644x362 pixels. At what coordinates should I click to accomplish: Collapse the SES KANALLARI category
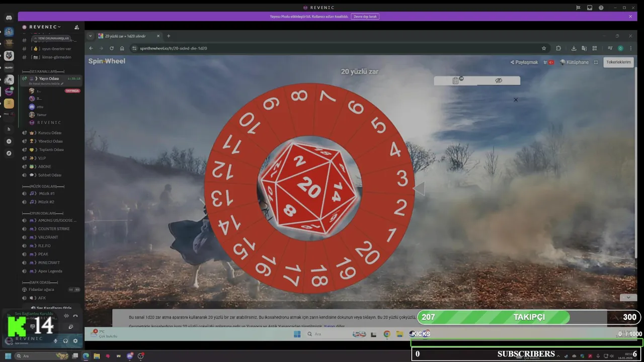click(x=43, y=71)
